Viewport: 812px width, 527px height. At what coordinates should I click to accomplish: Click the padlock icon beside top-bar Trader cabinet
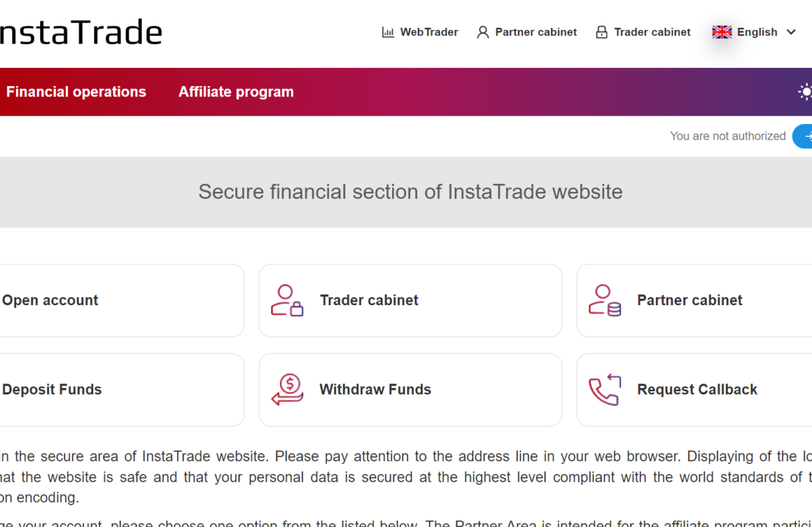coord(602,32)
